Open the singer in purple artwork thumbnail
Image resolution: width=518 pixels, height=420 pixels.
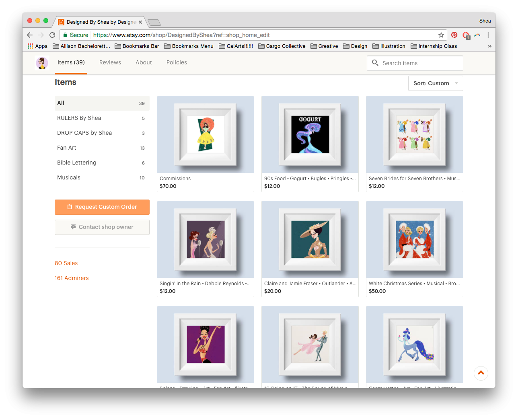tap(206, 344)
